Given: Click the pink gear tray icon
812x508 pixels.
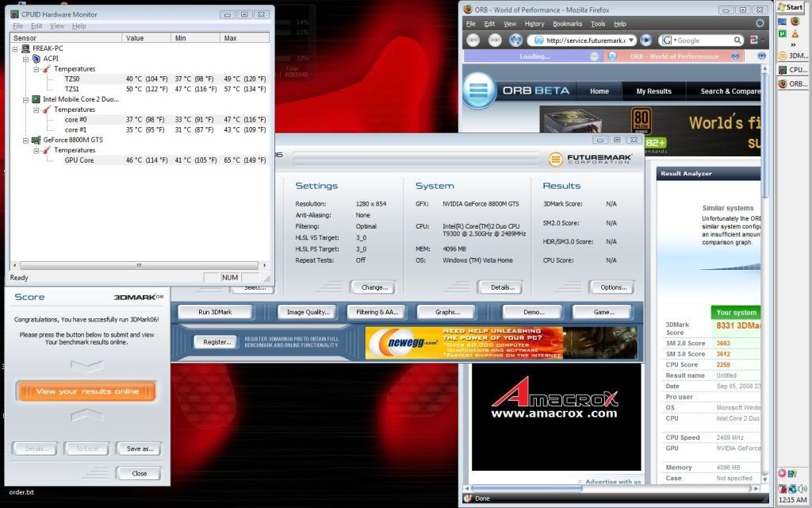Looking at the screenshot, I should coord(782,473).
